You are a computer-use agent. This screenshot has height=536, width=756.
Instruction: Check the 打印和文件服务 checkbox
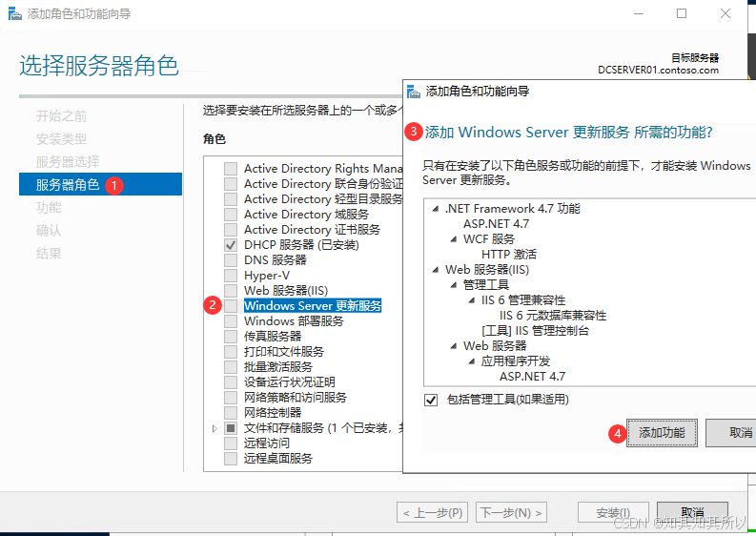pyautogui.click(x=231, y=351)
